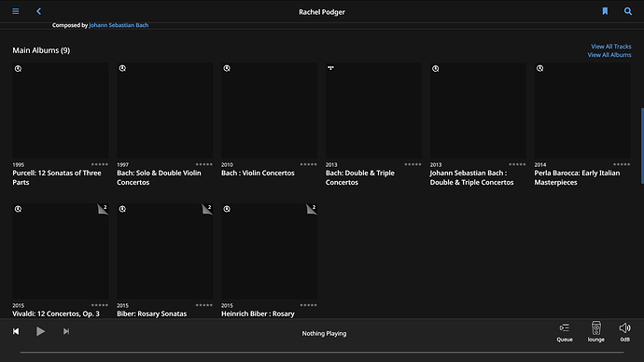This screenshot has width=644, height=362.
Task: Open the play Queue
Action: pos(565,332)
